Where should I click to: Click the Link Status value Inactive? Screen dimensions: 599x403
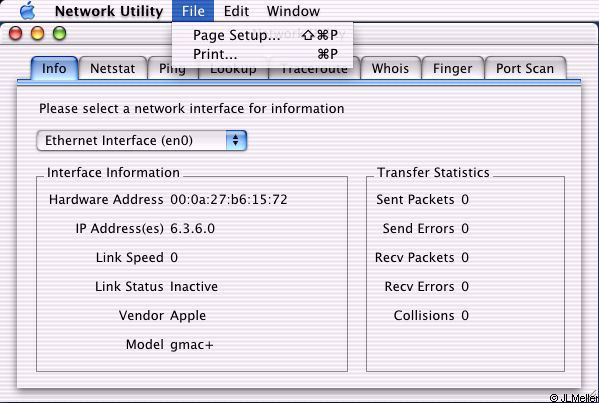pos(194,286)
